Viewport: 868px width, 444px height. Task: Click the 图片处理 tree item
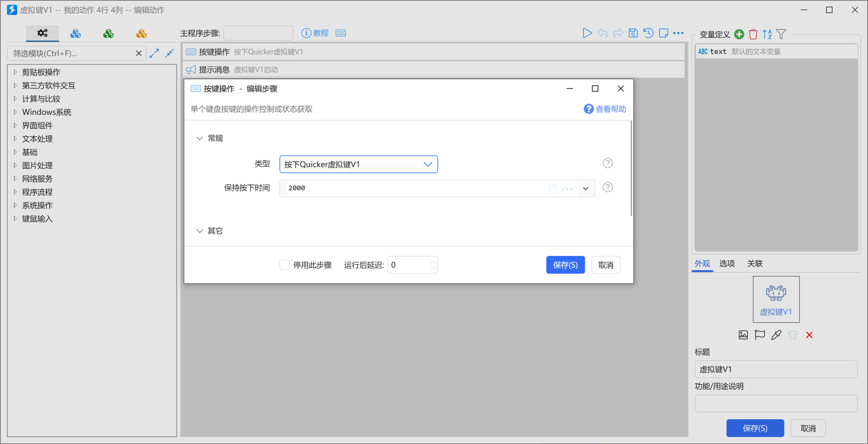tap(37, 165)
